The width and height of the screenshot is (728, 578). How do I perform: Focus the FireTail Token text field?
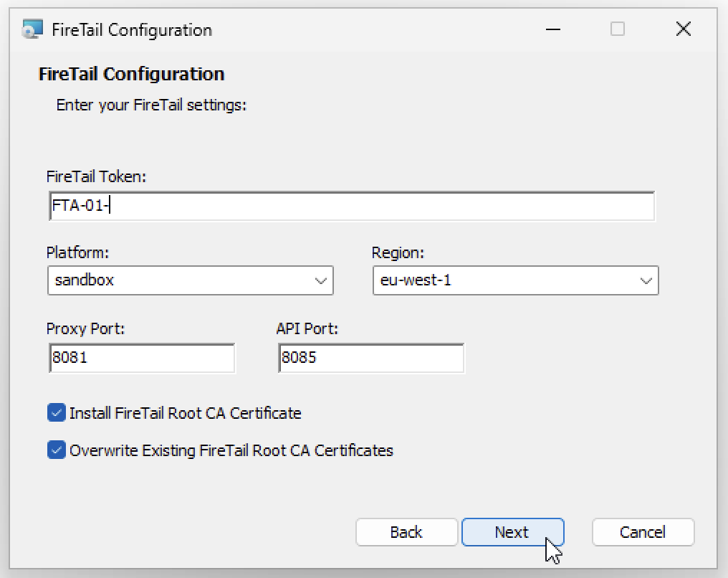[x=351, y=207]
